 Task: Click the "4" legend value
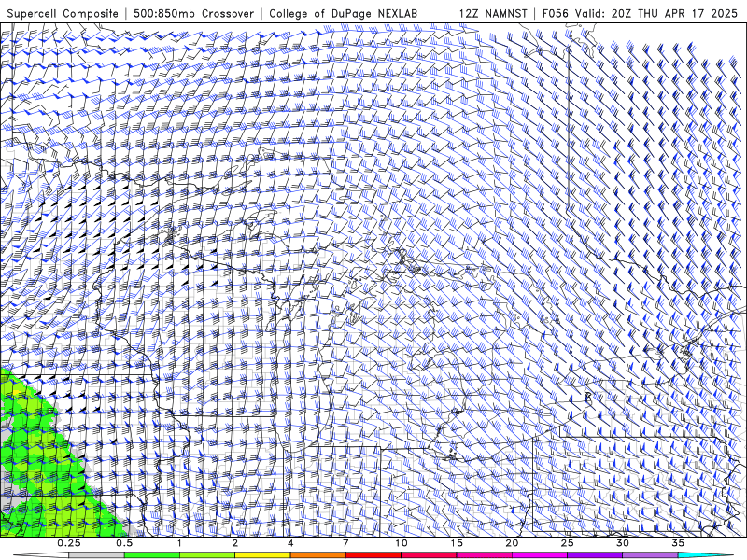(290, 543)
